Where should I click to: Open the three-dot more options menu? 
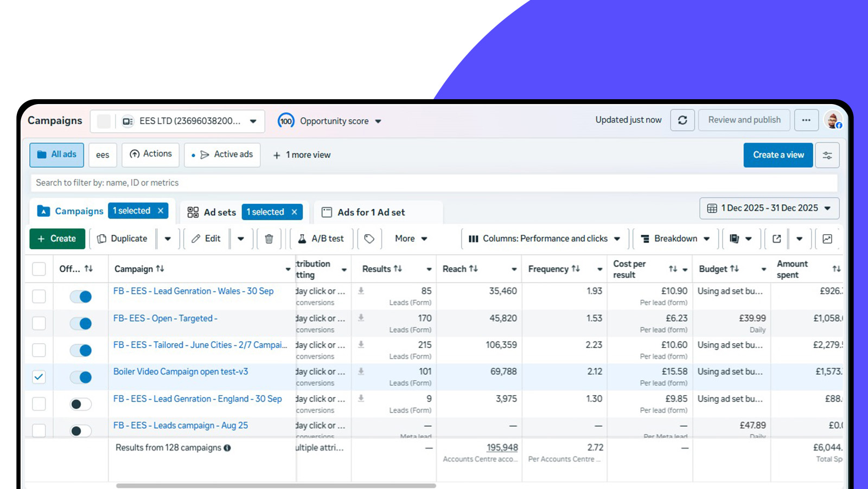click(x=806, y=120)
